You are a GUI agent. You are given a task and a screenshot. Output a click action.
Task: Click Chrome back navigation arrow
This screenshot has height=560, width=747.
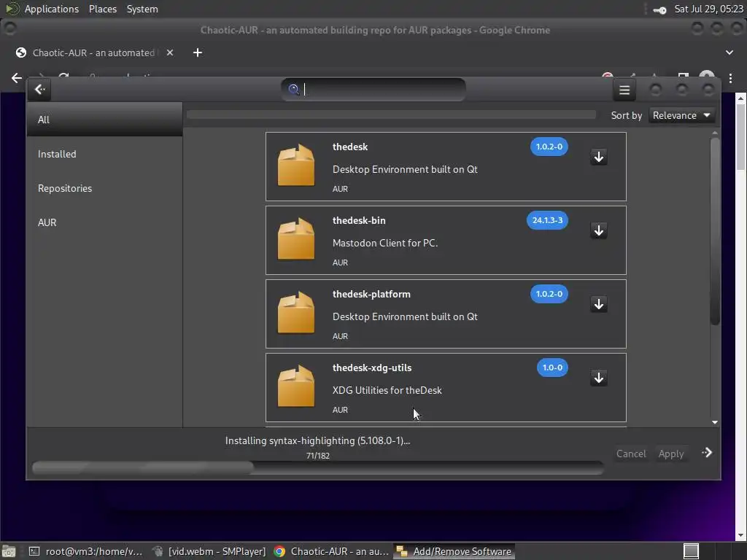click(x=17, y=77)
